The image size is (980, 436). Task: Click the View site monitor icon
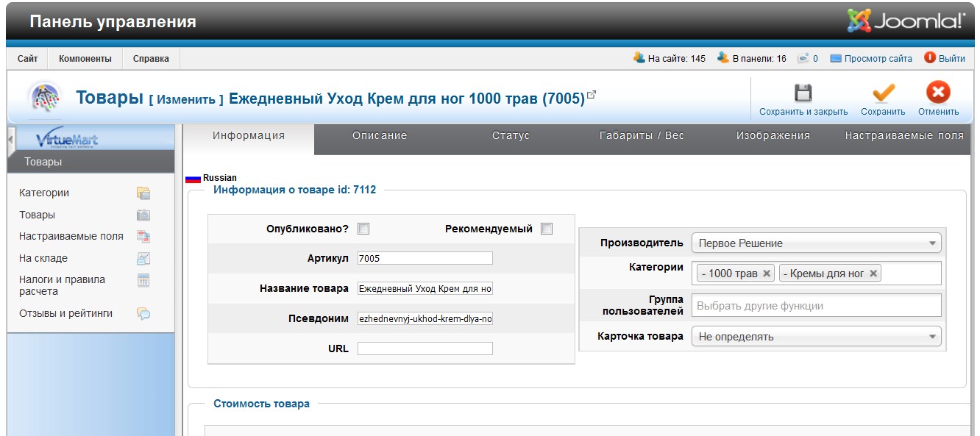[x=836, y=58]
